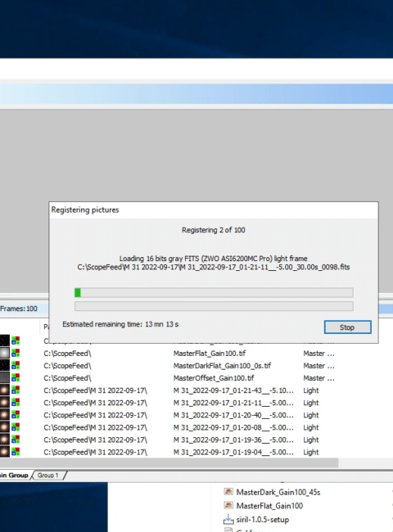Select file name MasterFlat_Gain100.tif in list
Screen dimensions: 393x532
pos(210,354)
